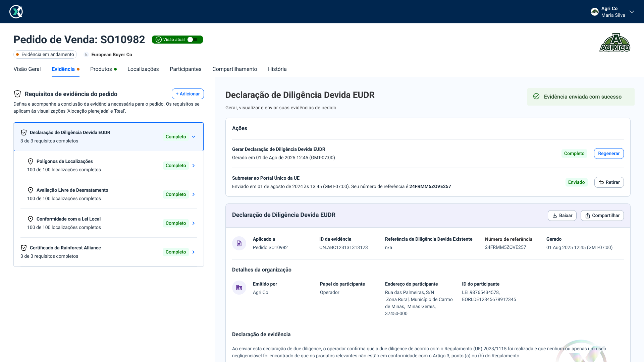
Task: Click shield icon of Declaração de Diligência row
Action: pyautogui.click(x=24, y=132)
